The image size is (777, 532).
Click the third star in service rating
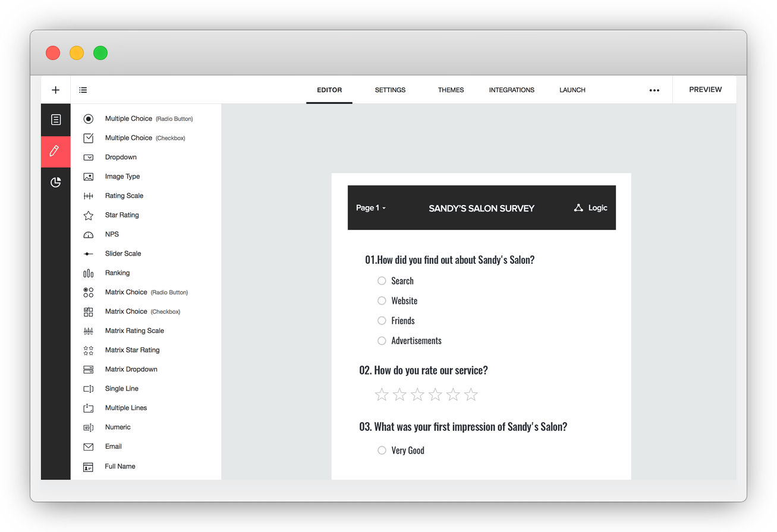417,394
